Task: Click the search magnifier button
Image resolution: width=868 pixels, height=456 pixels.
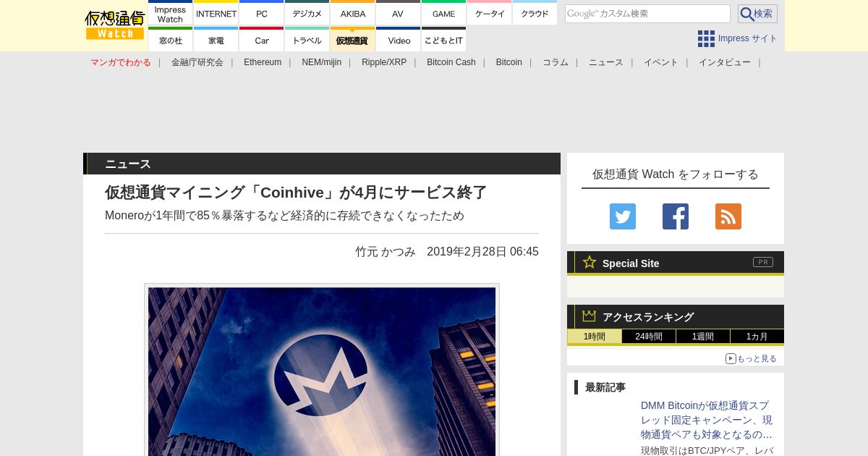Action: [x=757, y=14]
